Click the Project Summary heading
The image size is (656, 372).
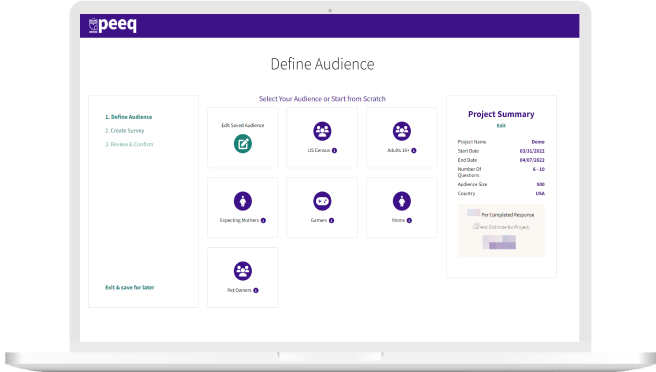click(501, 114)
